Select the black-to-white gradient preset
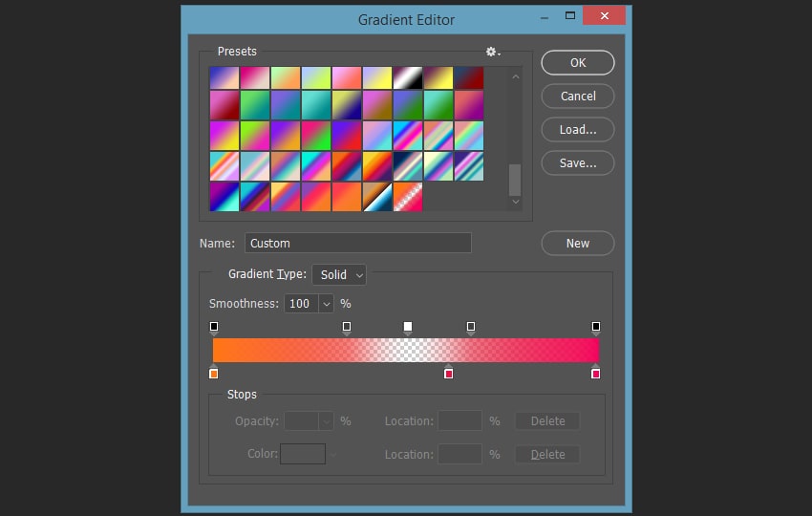Viewport: 812px width, 516px height. 408,77
